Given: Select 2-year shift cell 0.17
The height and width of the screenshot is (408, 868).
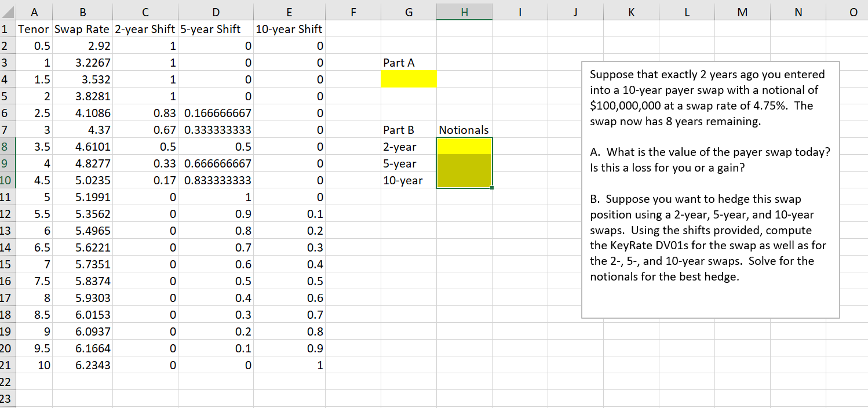Looking at the screenshot, I should [145, 180].
